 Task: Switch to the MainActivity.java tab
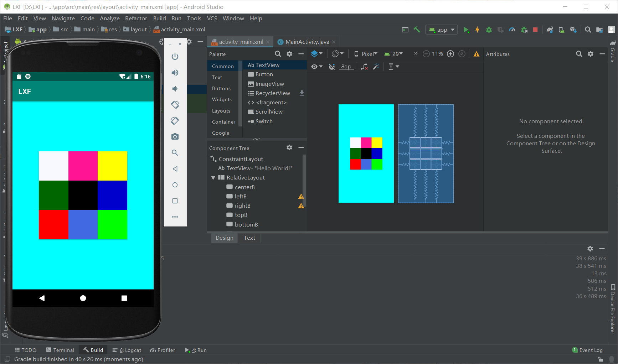[x=307, y=42]
